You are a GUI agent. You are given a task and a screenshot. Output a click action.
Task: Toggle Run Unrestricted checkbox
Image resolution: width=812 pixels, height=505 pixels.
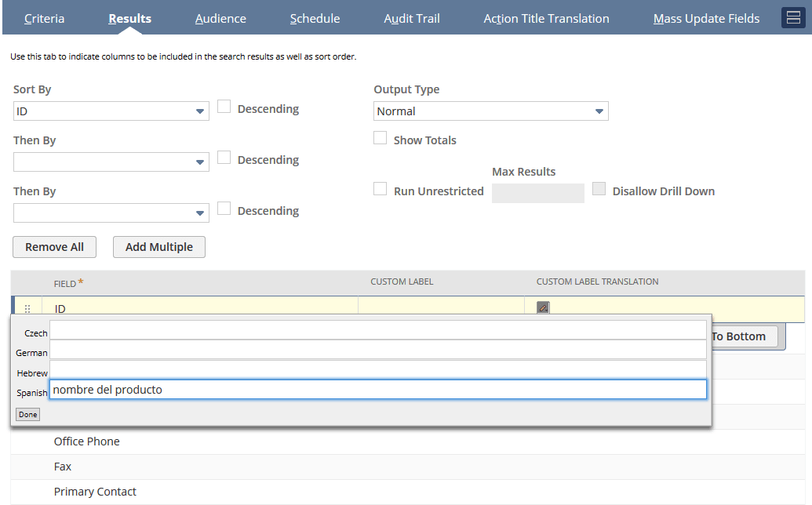point(381,190)
